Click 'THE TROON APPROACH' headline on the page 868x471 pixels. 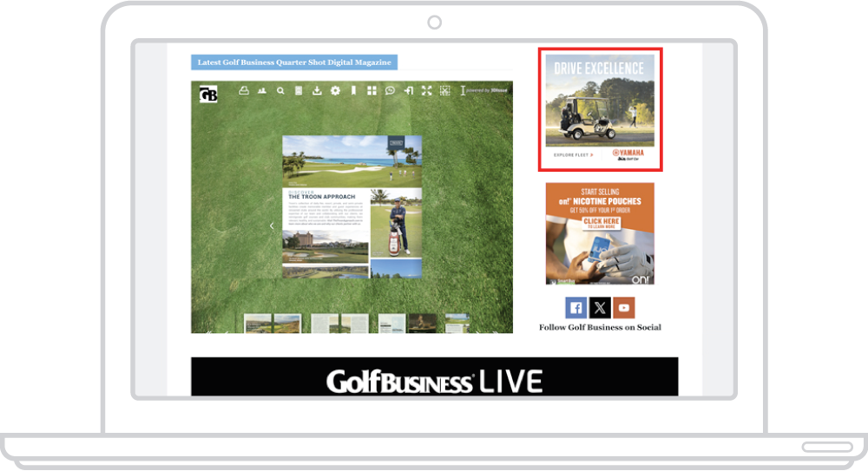pos(322,197)
